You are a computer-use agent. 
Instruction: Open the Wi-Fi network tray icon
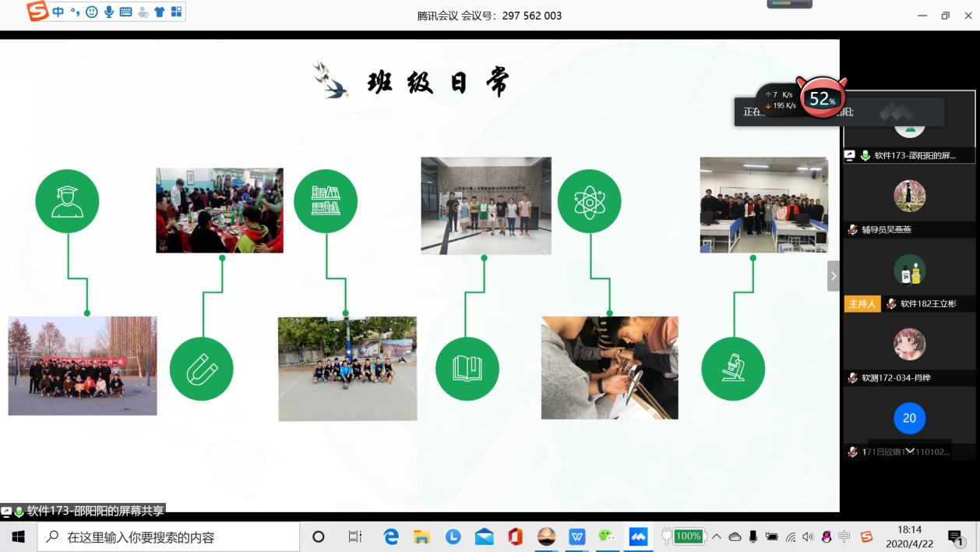point(791,536)
